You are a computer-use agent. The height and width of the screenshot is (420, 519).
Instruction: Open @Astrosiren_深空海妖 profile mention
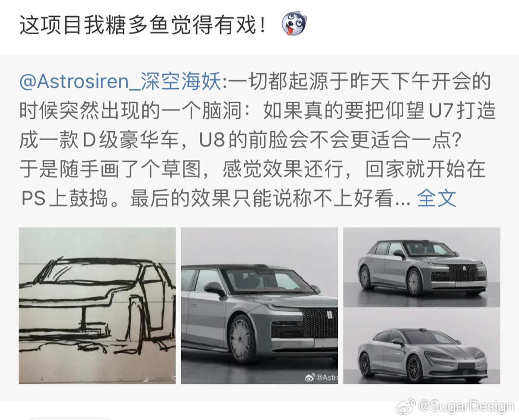120,81
